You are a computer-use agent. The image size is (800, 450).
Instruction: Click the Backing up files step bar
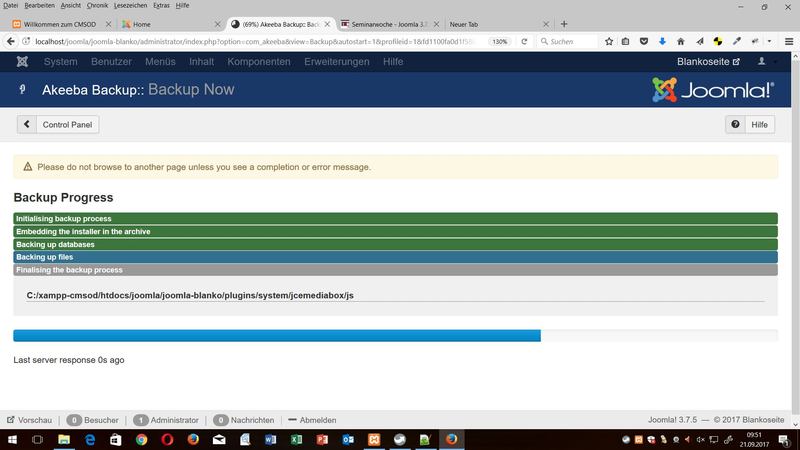pos(395,257)
